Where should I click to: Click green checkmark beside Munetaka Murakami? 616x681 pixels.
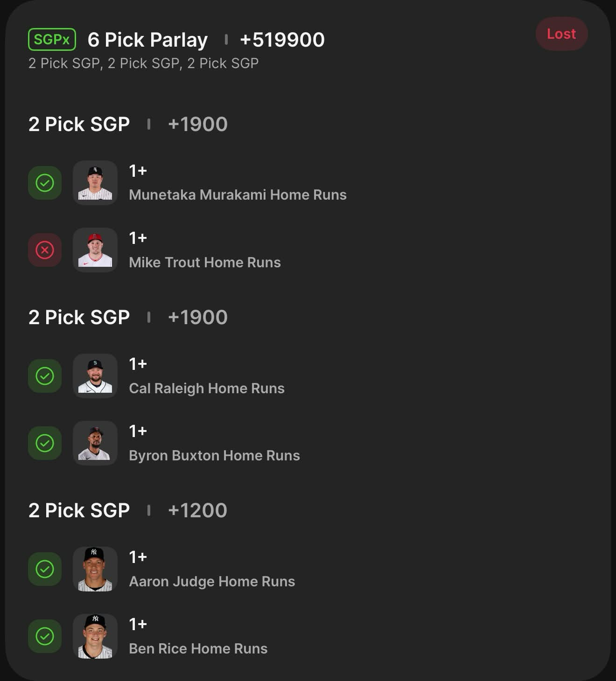click(45, 183)
